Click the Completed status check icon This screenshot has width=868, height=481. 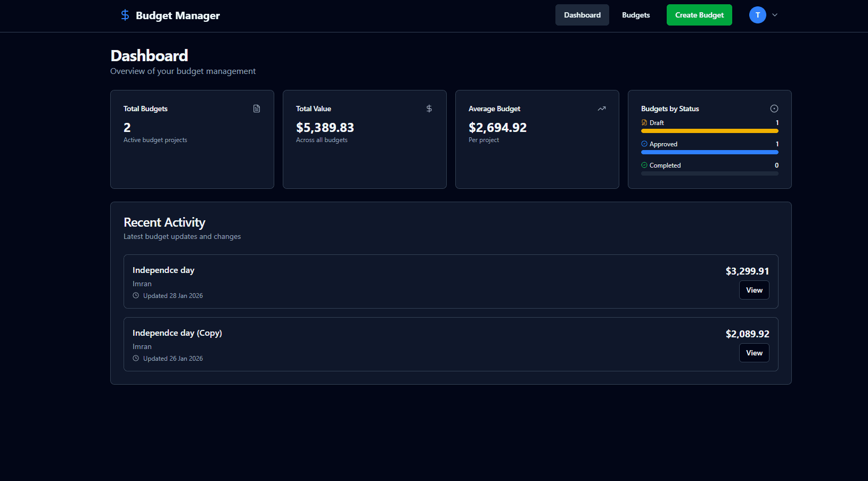coord(644,165)
